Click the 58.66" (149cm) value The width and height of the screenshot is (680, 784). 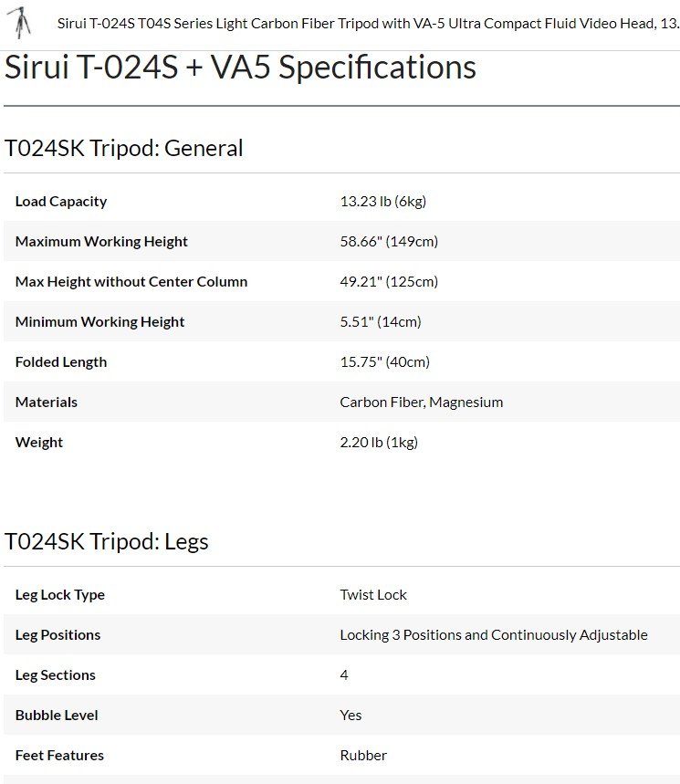click(x=389, y=241)
